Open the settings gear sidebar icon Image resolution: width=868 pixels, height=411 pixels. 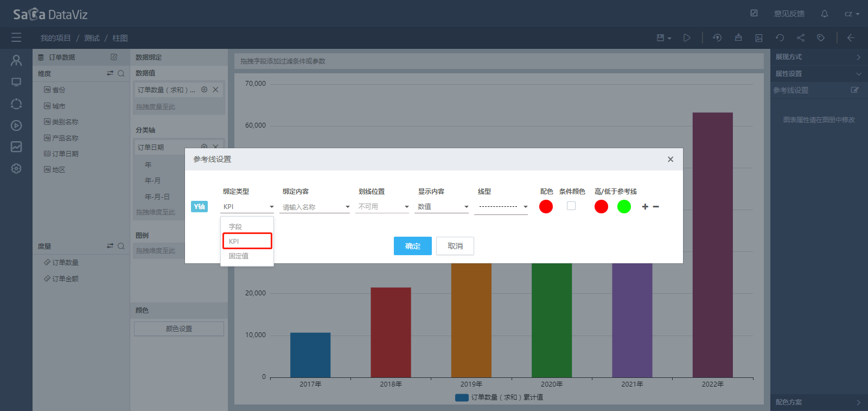coord(16,168)
